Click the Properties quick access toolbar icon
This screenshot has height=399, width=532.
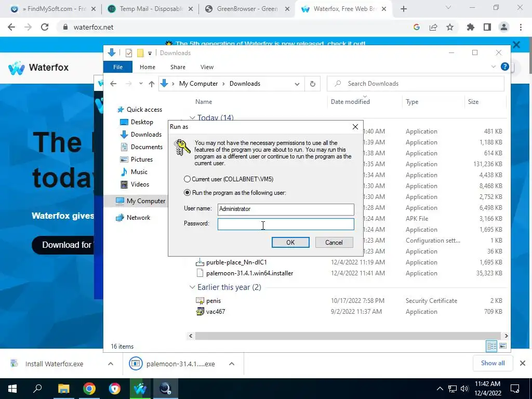[129, 53]
